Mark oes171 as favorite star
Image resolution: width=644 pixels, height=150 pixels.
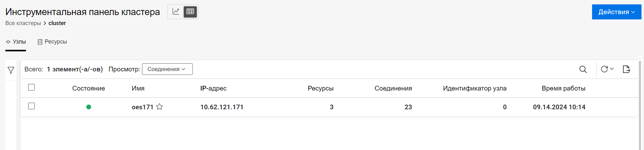(160, 107)
